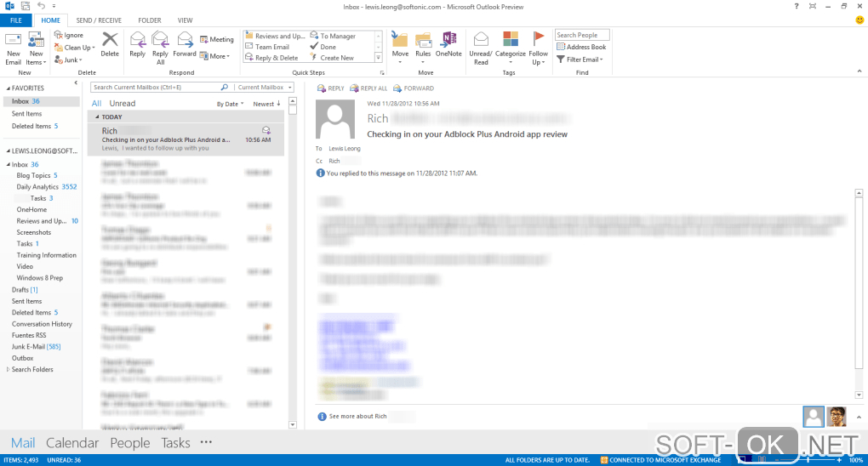
Task: Collapse the ribbon
Action: (x=859, y=71)
